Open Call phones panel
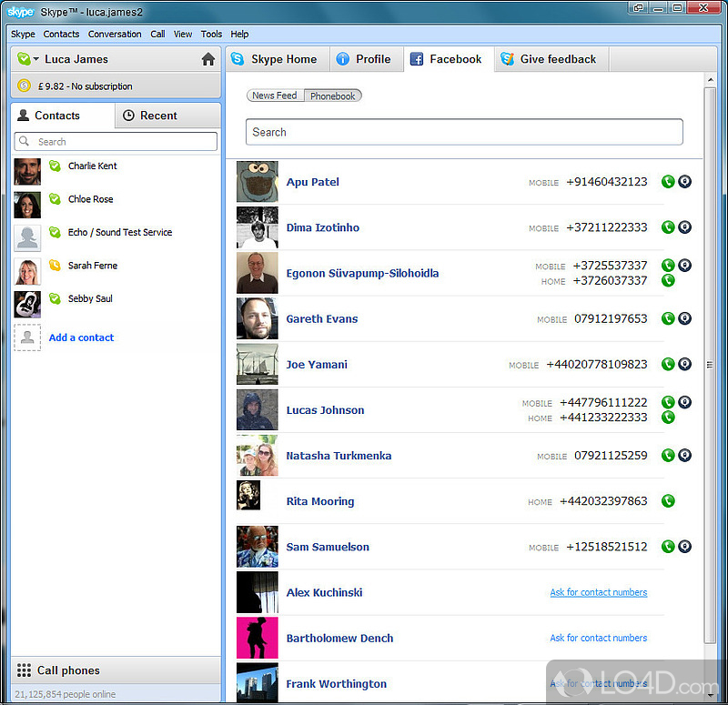 click(x=116, y=670)
